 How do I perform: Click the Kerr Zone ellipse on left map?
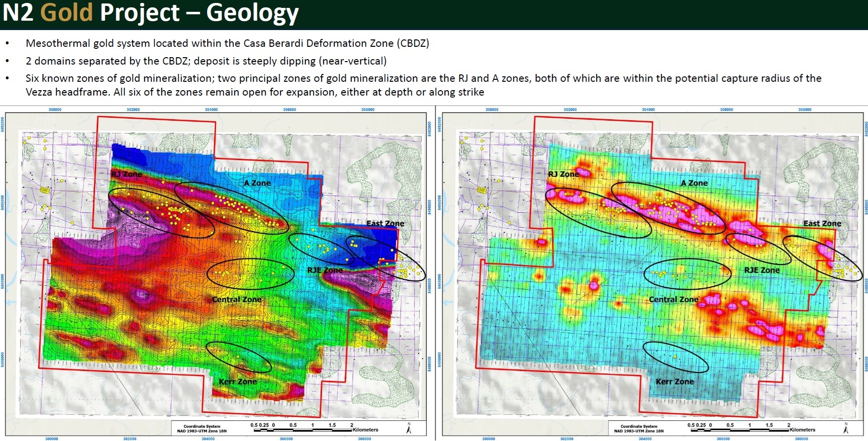(239, 357)
